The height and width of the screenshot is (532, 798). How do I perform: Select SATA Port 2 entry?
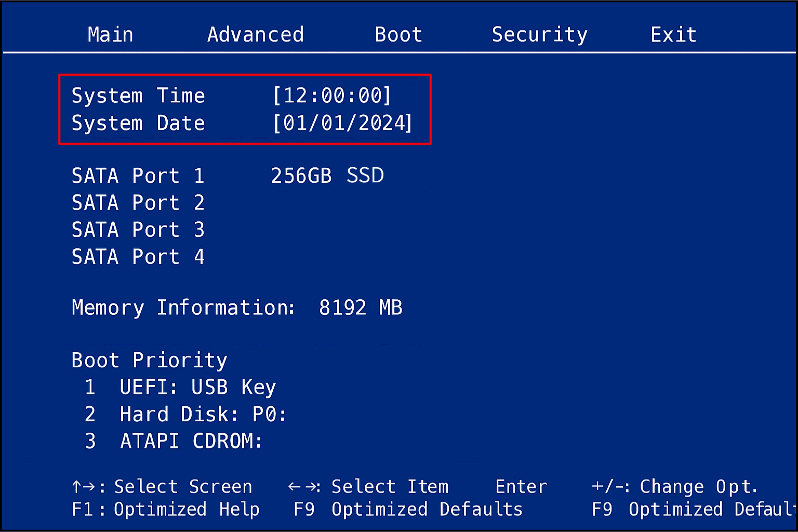tap(138, 203)
